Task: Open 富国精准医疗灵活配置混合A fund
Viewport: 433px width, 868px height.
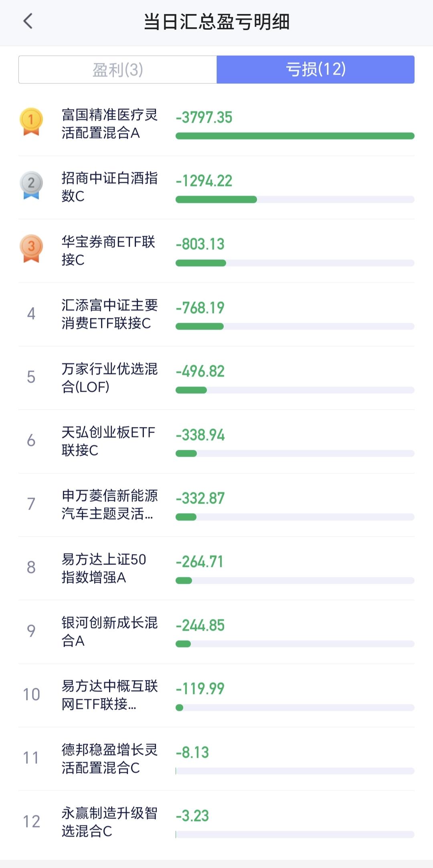Action: click(109, 124)
